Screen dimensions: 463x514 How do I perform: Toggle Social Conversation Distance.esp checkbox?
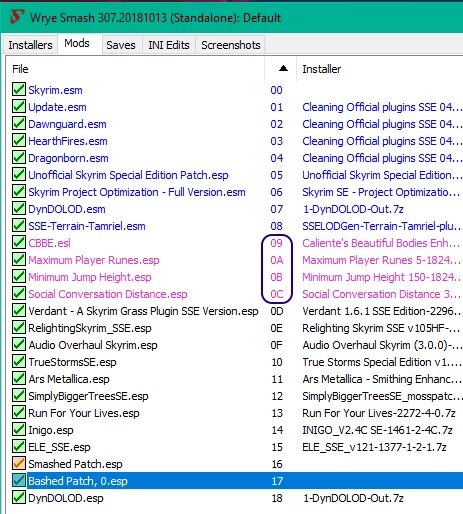click(19, 294)
